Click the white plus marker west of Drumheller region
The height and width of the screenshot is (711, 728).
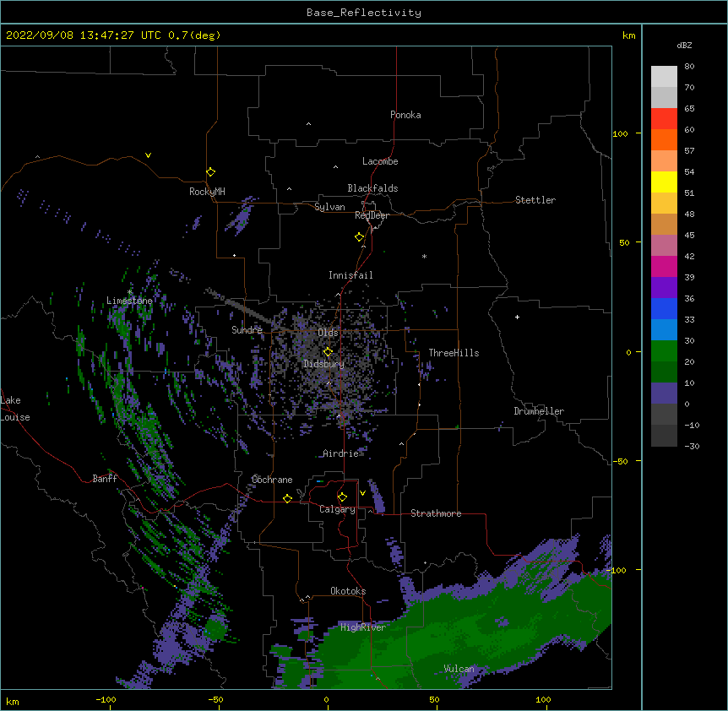[x=517, y=317]
